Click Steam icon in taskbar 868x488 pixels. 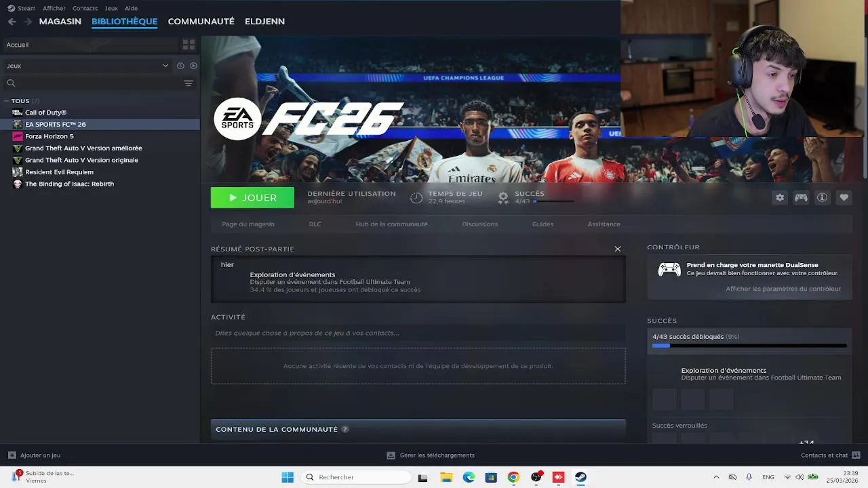tap(580, 477)
